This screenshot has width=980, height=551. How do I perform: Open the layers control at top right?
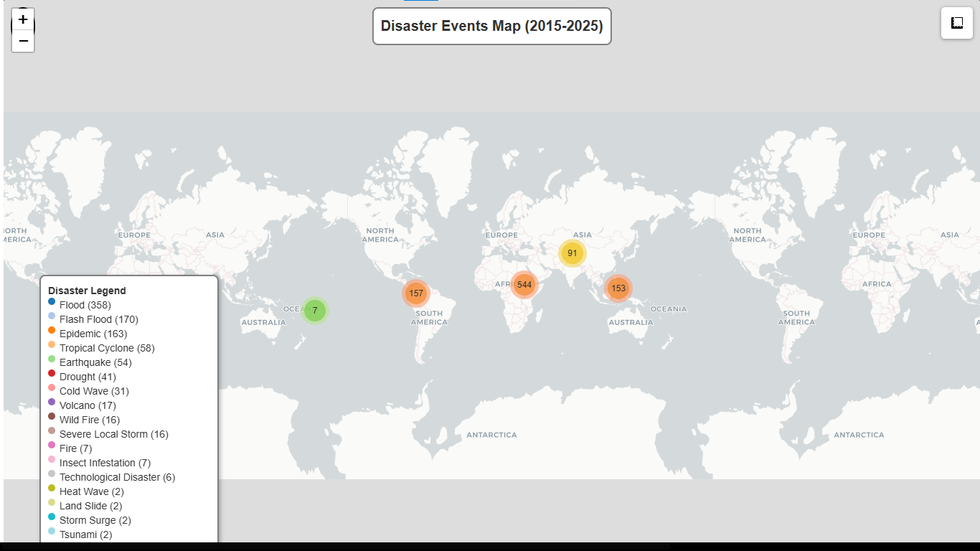pyautogui.click(x=957, y=23)
